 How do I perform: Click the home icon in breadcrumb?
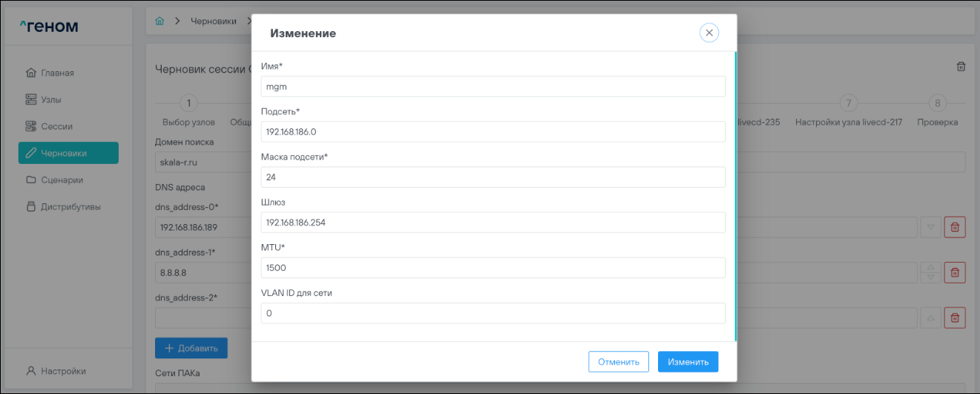(160, 21)
